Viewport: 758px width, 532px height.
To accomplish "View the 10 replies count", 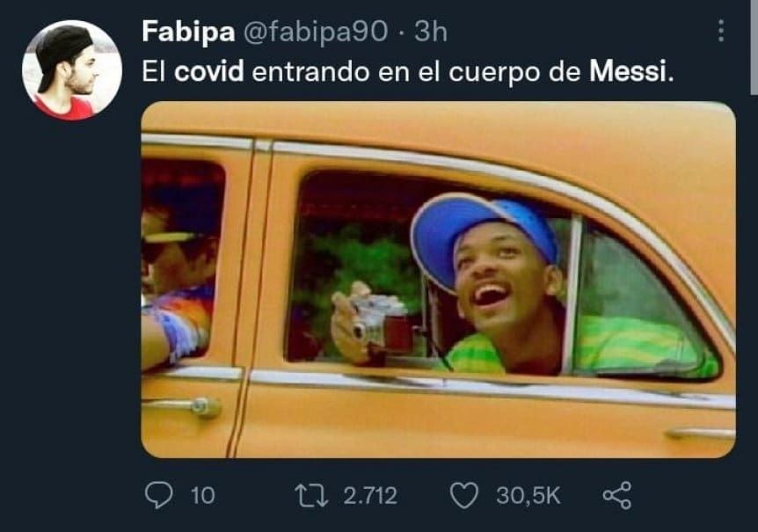I will [202, 496].
